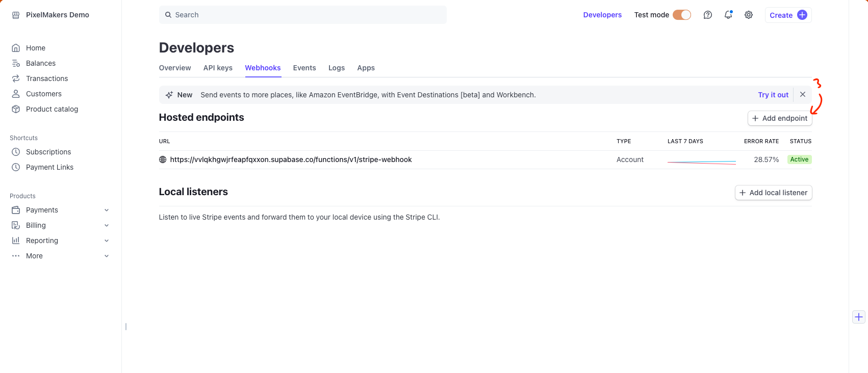Click the Subscriptions clock icon
This screenshot has height=373, width=868.
tap(16, 152)
